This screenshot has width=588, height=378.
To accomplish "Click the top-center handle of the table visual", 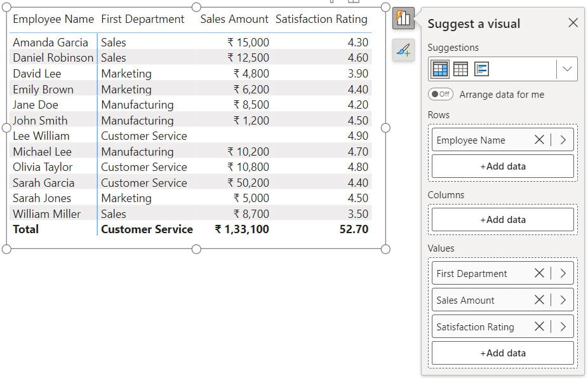I will tap(196, 7).
